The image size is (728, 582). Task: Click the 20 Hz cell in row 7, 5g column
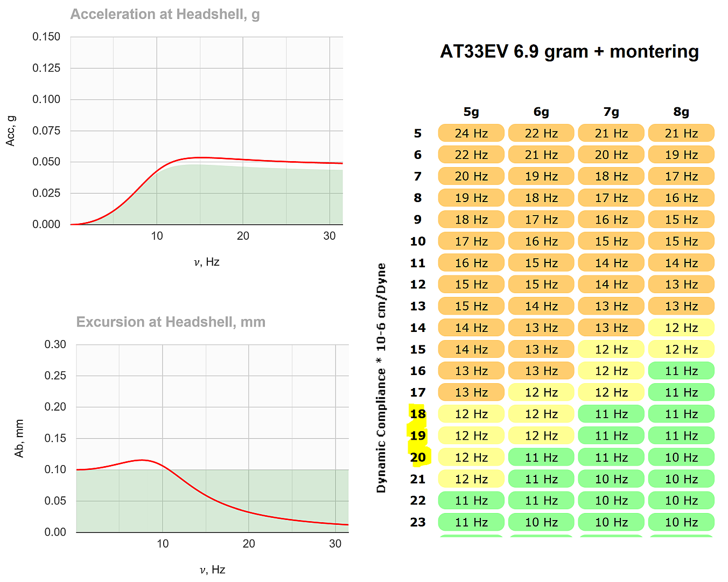471,176
